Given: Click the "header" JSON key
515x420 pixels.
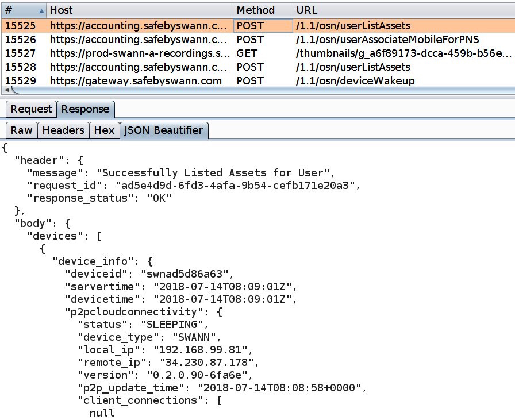Looking at the screenshot, I should [40, 160].
